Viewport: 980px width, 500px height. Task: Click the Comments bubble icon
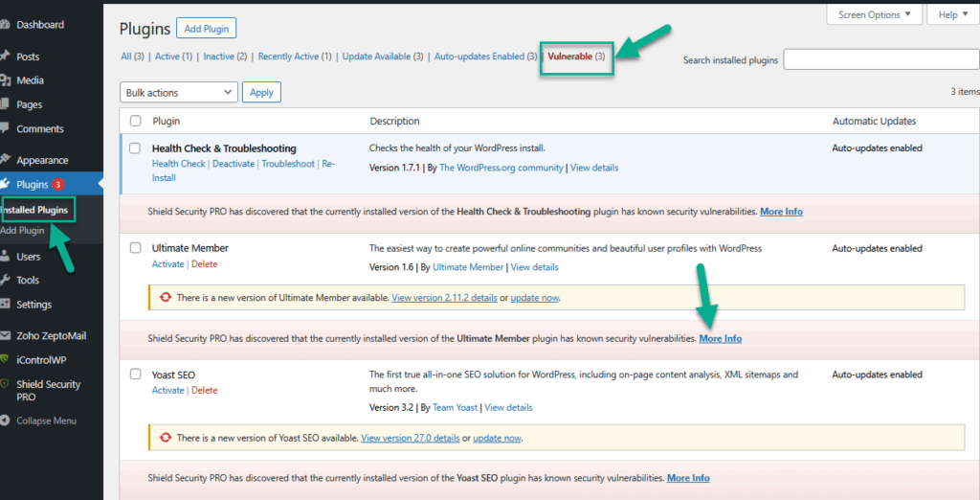pyautogui.click(x=5, y=128)
